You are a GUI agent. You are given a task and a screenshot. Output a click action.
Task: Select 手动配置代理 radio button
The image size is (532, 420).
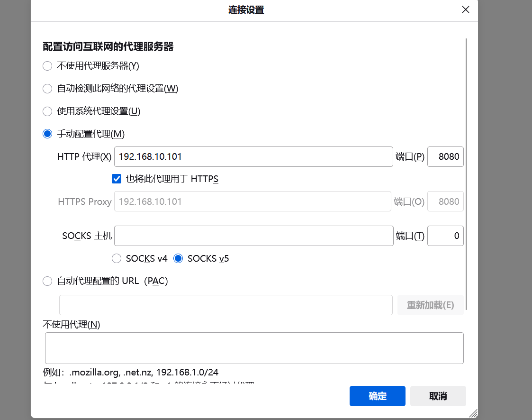pos(47,134)
